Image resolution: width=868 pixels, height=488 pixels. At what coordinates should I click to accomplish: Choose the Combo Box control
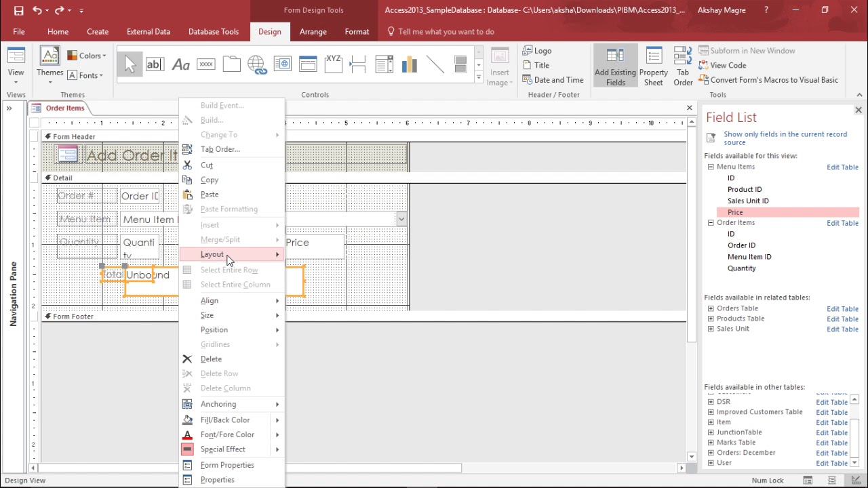384,64
